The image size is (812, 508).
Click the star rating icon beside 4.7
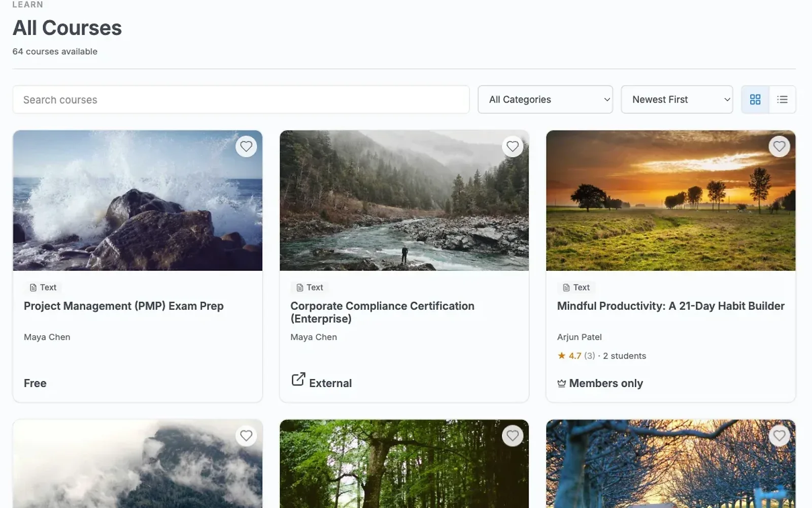pyautogui.click(x=561, y=356)
